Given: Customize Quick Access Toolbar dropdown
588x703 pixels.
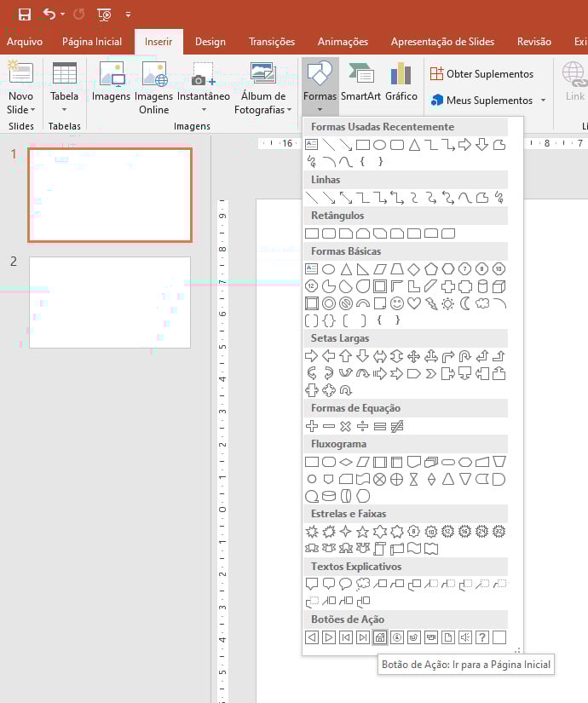Looking at the screenshot, I should (129, 14).
